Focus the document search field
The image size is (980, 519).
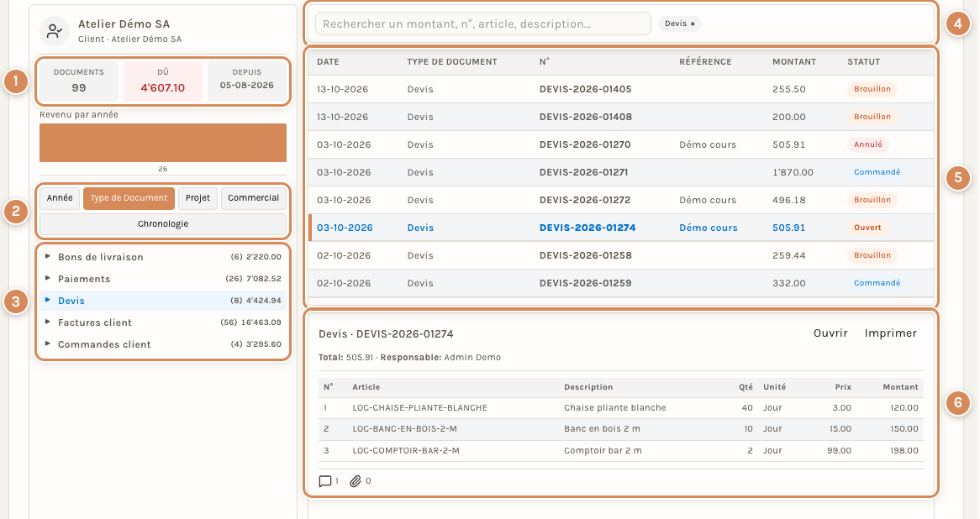point(483,24)
